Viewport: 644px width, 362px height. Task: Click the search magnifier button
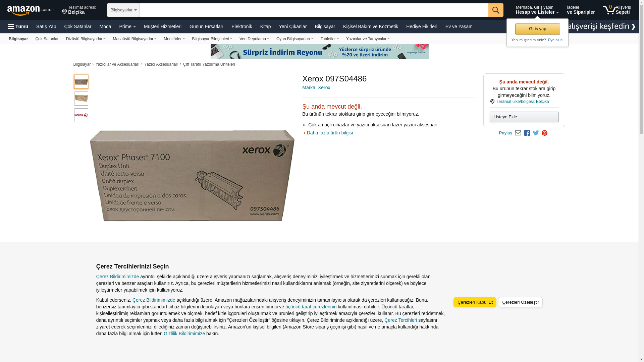click(x=496, y=10)
